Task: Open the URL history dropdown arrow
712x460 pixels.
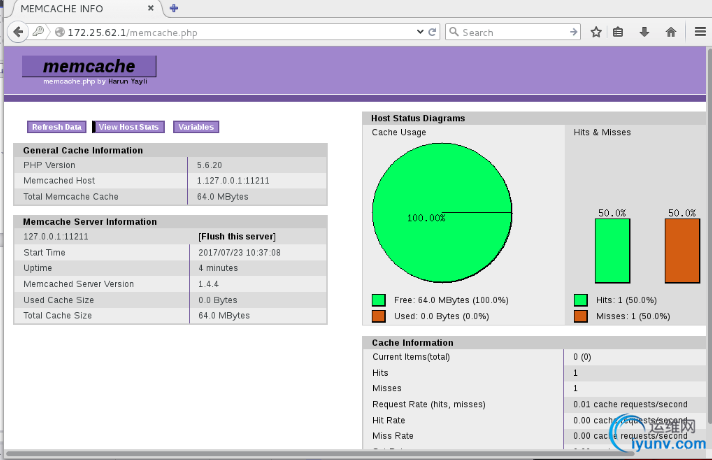Action: tap(420, 32)
